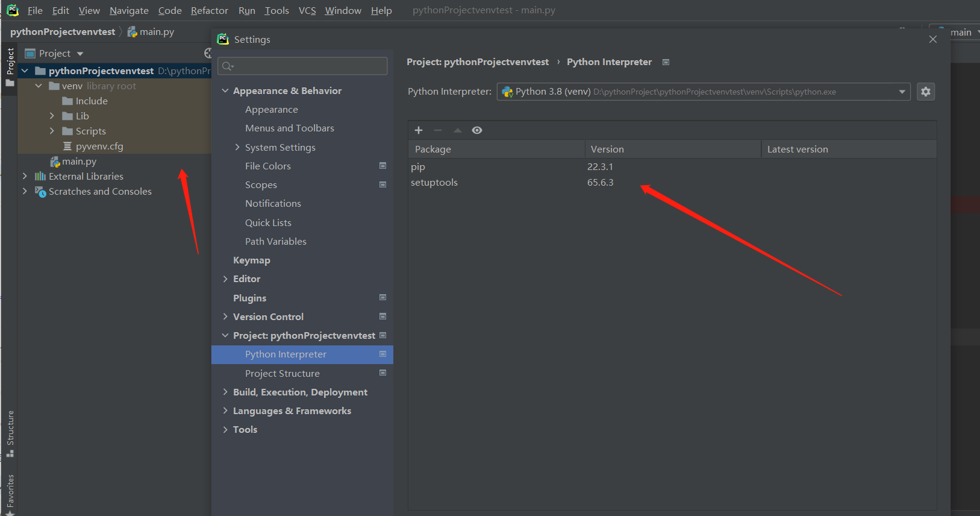Collapse the venv folder
Screen dimensions: 980x516
(39, 86)
